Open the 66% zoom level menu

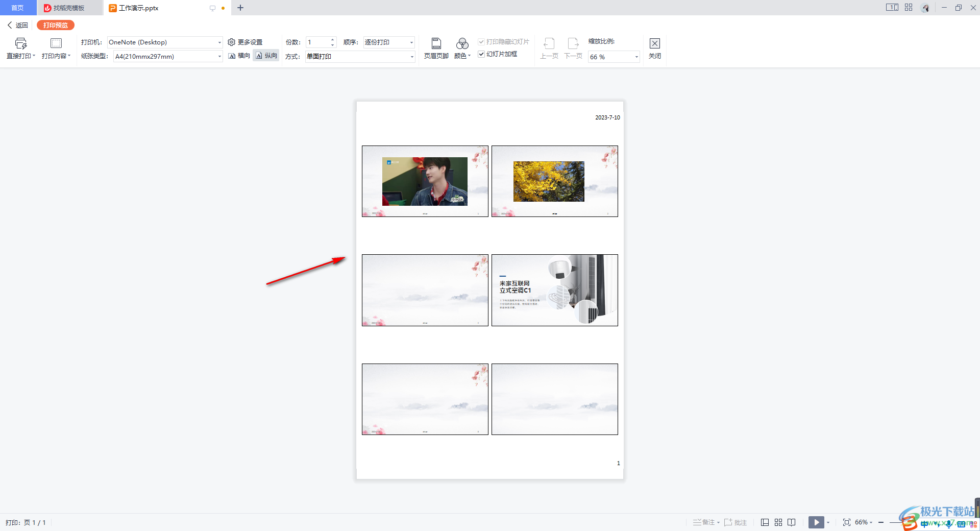[864, 522]
